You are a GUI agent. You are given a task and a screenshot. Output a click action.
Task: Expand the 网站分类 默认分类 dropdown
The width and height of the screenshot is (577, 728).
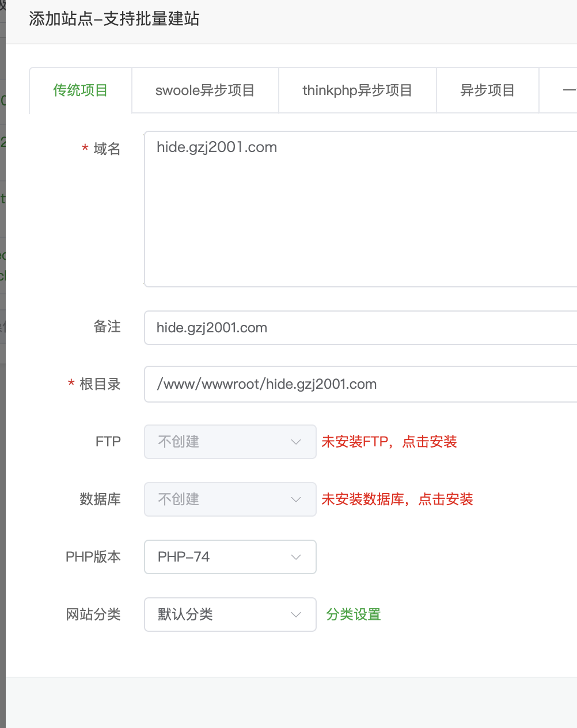230,615
